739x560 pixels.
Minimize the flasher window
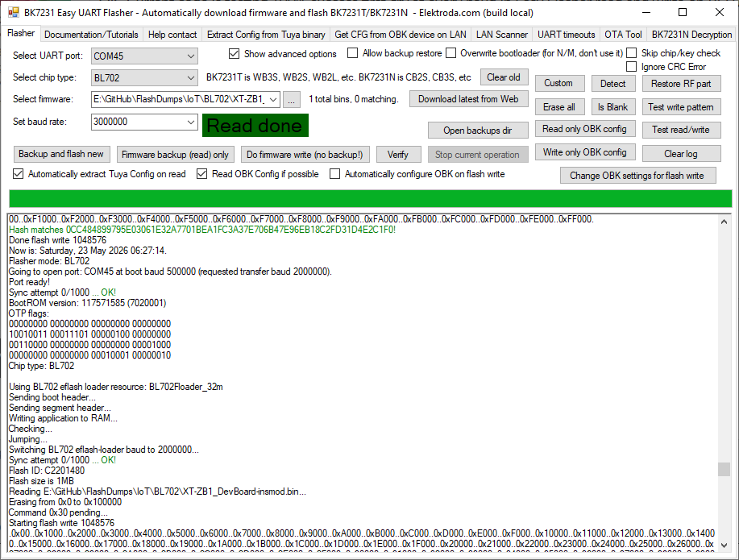click(646, 13)
